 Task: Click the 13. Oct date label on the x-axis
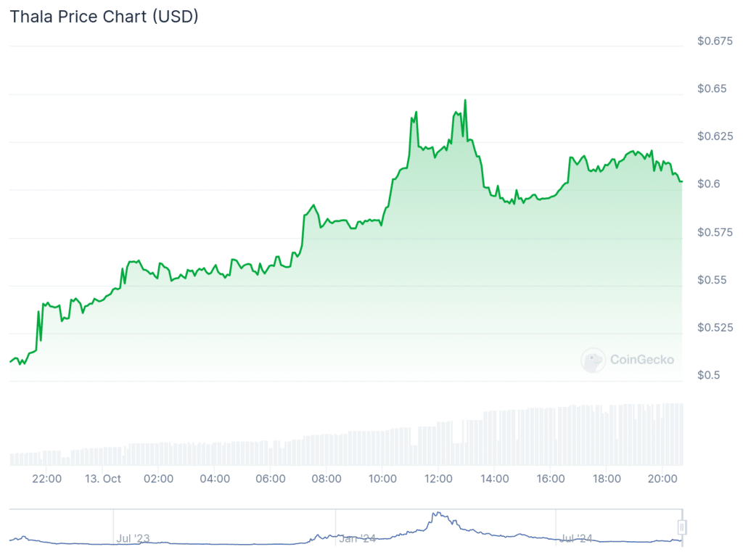102,479
